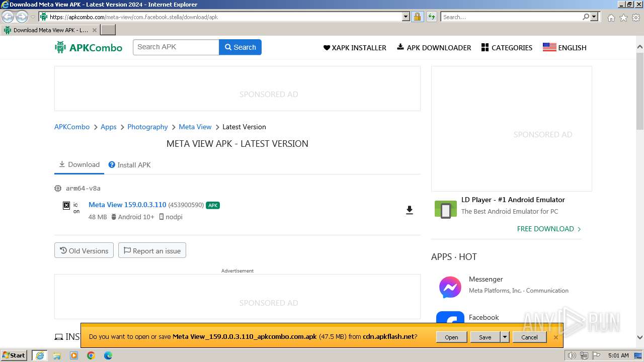Click the scrollbar down arrow
The height and width of the screenshot is (362, 644).
pos(640,338)
